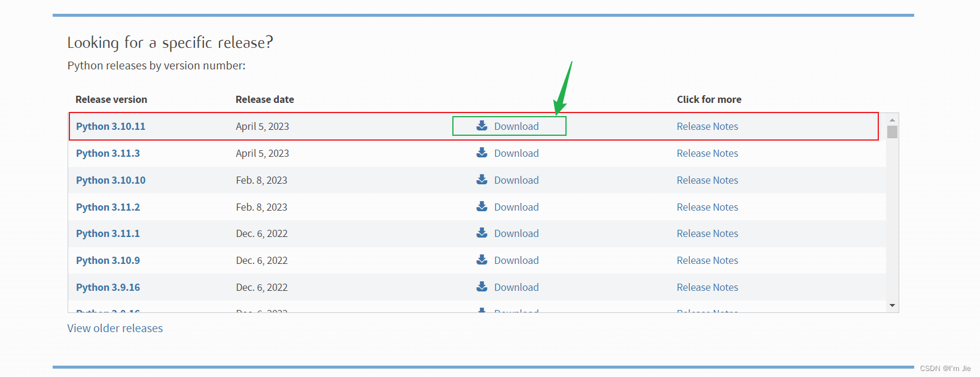Click the Click for more column header

tap(709, 99)
